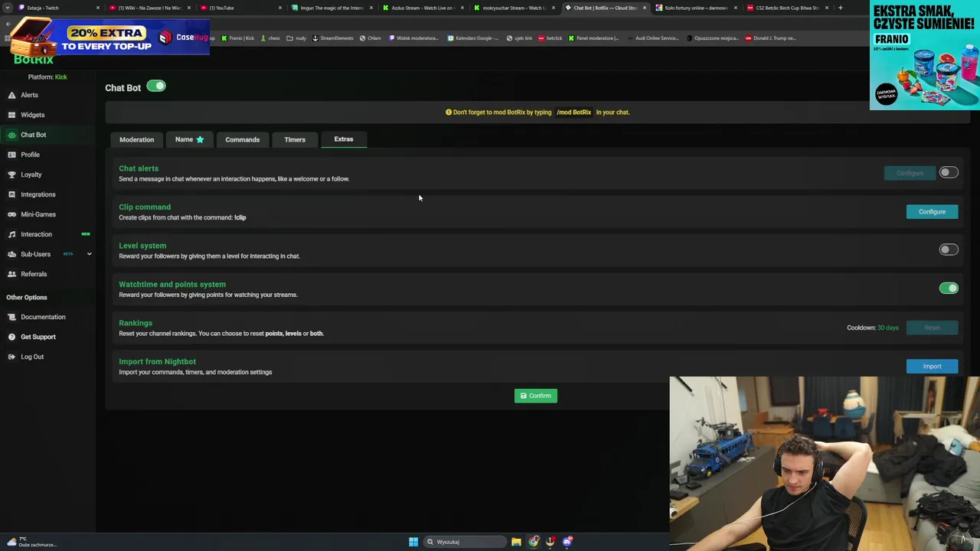Click the Rankings Reset button
The height and width of the screenshot is (551, 980).
click(x=932, y=328)
